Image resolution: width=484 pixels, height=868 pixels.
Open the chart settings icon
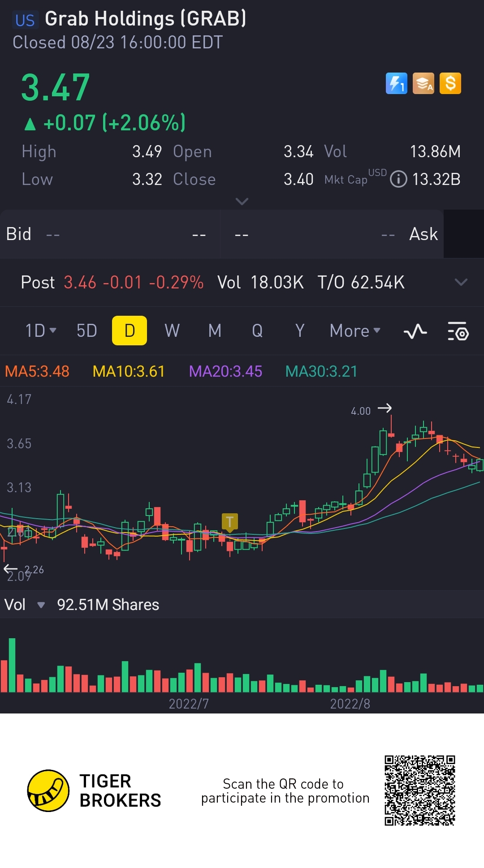[458, 331]
